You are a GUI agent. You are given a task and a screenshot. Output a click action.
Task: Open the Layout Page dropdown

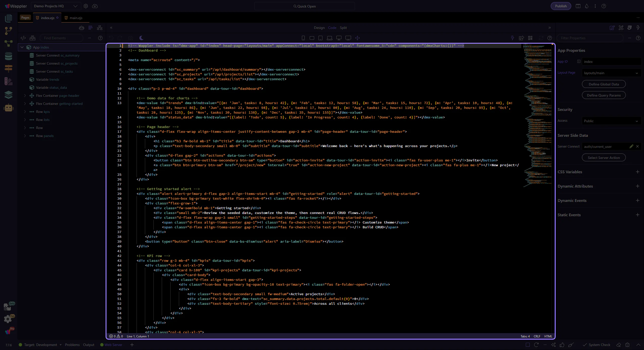pos(611,73)
